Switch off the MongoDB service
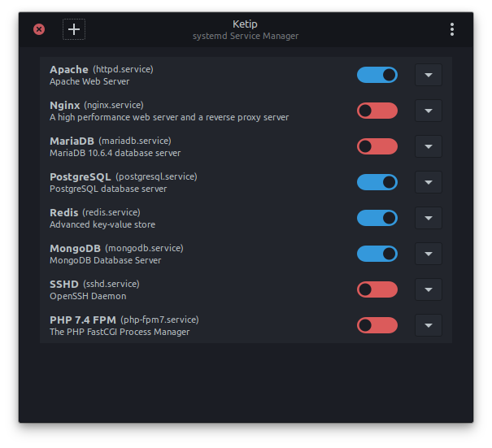The width and height of the screenshot is (492, 448). click(x=377, y=254)
